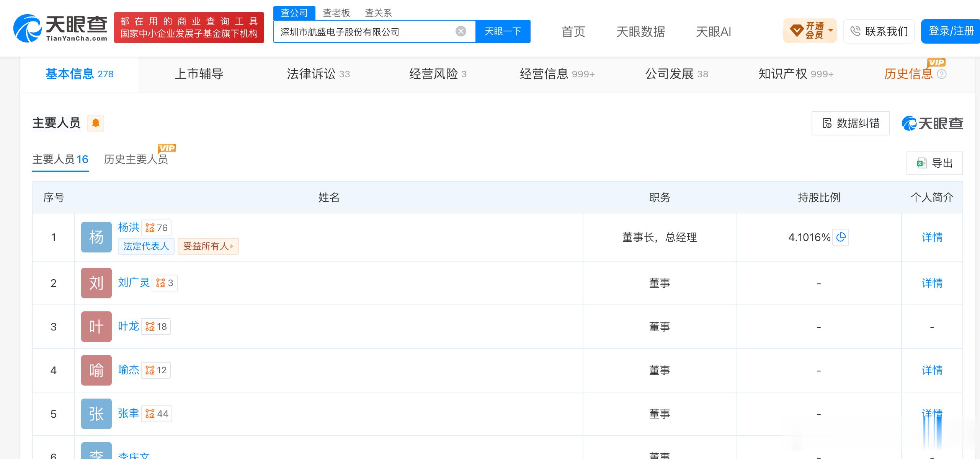Click the 登录/注册 button
Screen dimensions: 980x459
[951, 31]
